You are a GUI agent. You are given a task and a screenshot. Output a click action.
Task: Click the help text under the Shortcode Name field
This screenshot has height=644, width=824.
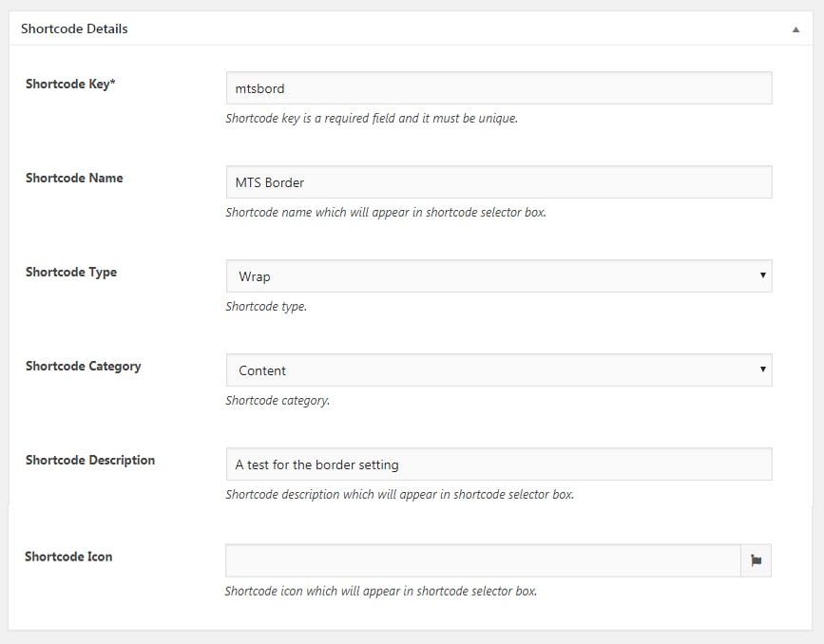coord(385,213)
